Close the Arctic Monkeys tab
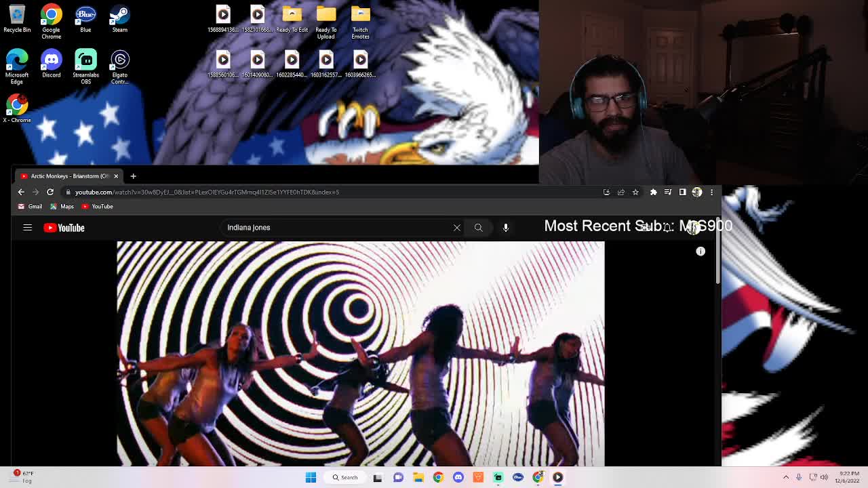This screenshot has width=868, height=488. pos(116,176)
